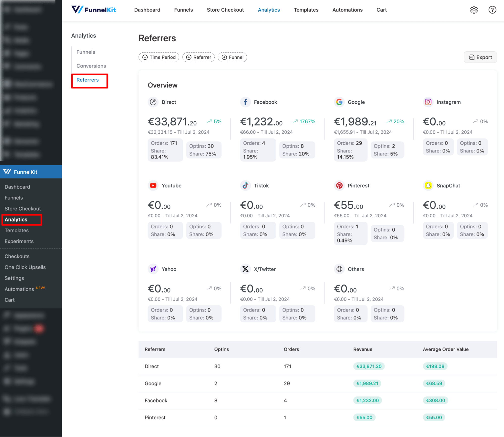Add a Time Period filter
The height and width of the screenshot is (437, 504).
(159, 57)
